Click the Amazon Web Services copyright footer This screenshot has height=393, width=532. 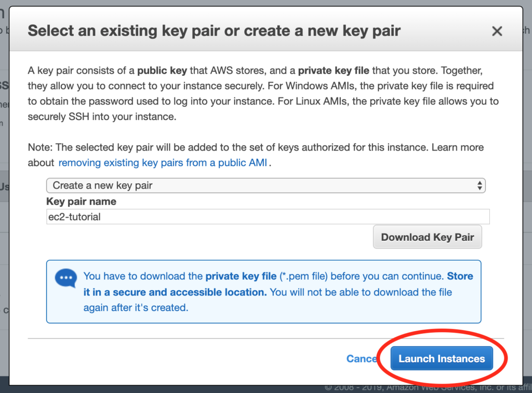(x=428, y=388)
